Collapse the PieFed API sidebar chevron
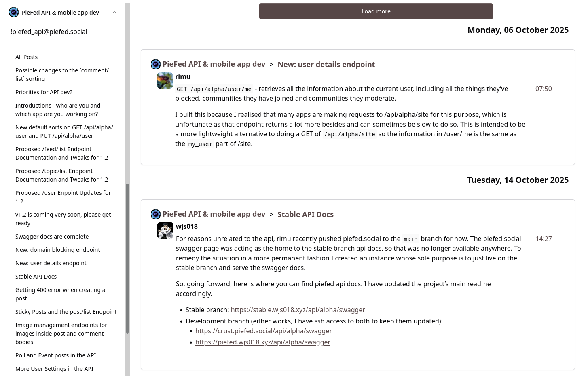This screenshot has height=376, width=588. point(114,13)
